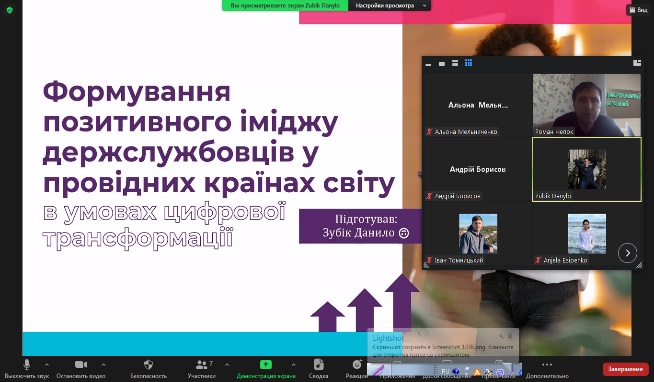Click the red Завершение end button

625,369
